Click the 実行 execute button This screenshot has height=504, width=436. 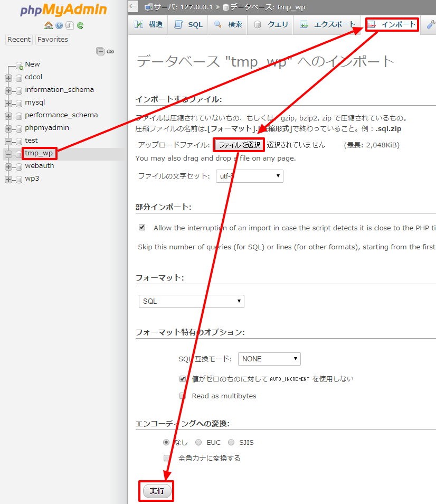pos(157,491)
